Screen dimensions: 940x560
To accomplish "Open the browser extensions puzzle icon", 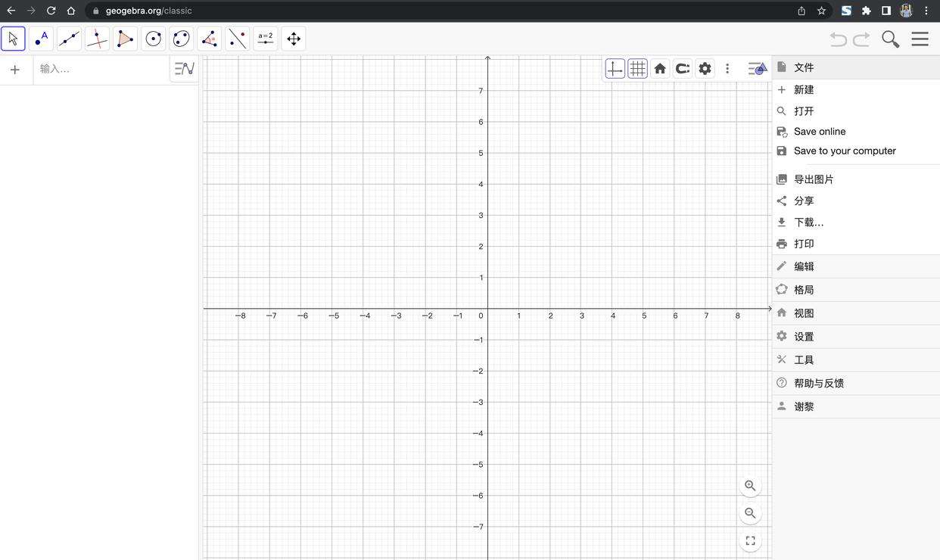I will click(867, 11).
